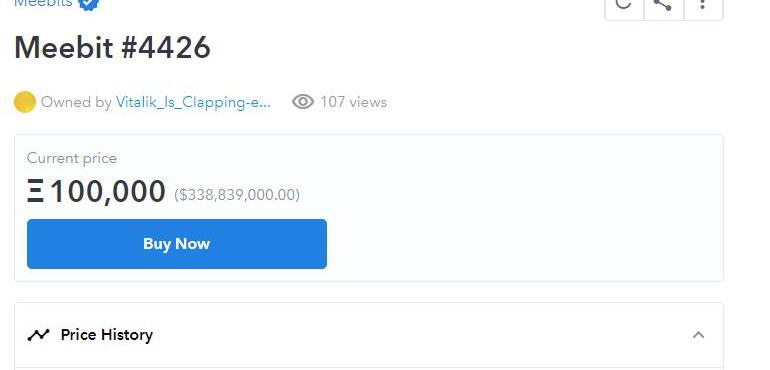Open the share icon menu
The image size is (770, 370).
[x=663, y=5]
